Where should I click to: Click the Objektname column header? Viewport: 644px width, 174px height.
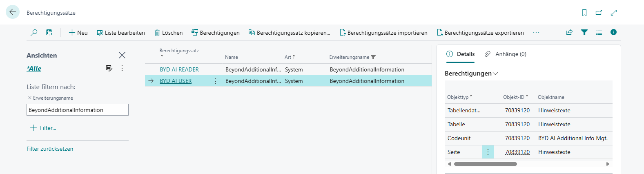point(551,97)
